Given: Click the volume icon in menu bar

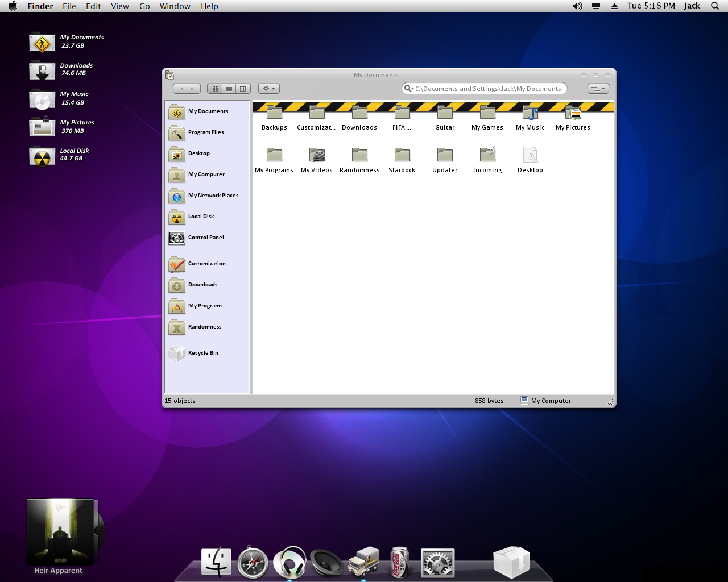Looking at the screenshot, I should click(577, 6).
